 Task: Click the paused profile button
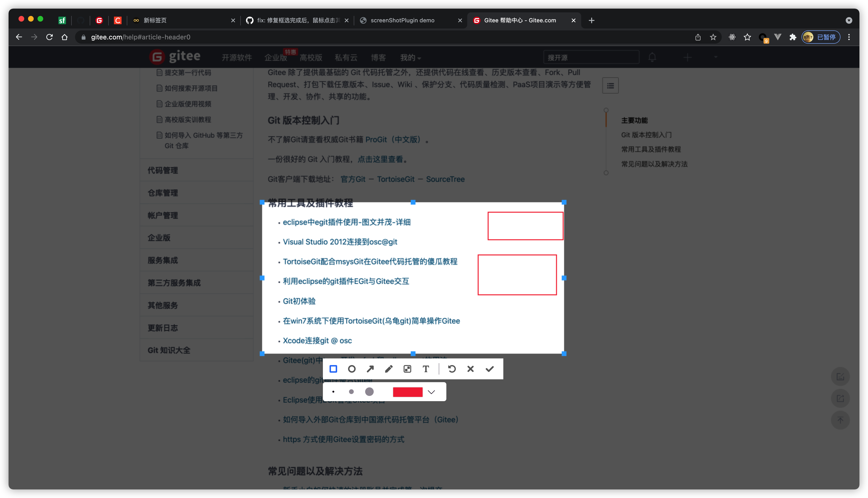click(x=821, y=37)
